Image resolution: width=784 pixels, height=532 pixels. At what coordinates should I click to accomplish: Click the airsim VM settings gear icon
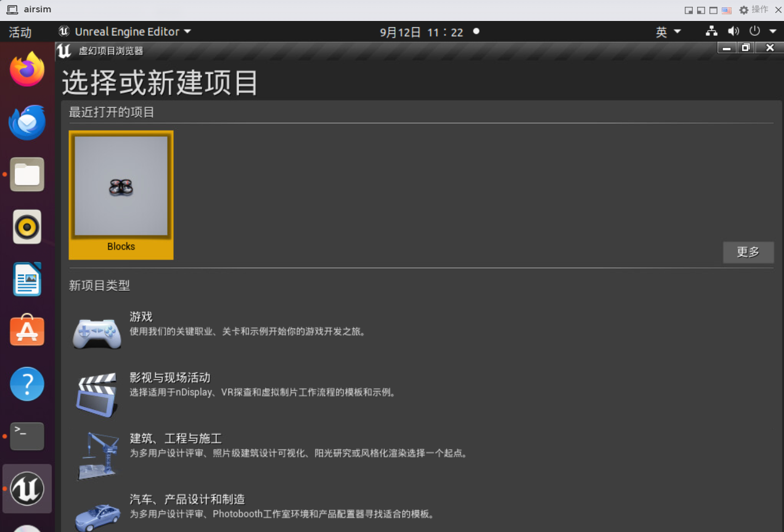click(743, 10)
